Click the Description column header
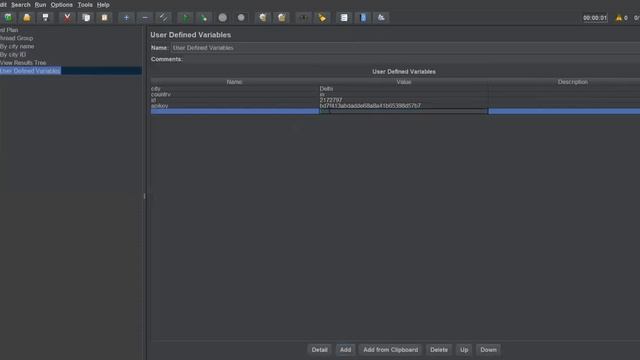 pyautogui.click(x=573, y=82)
